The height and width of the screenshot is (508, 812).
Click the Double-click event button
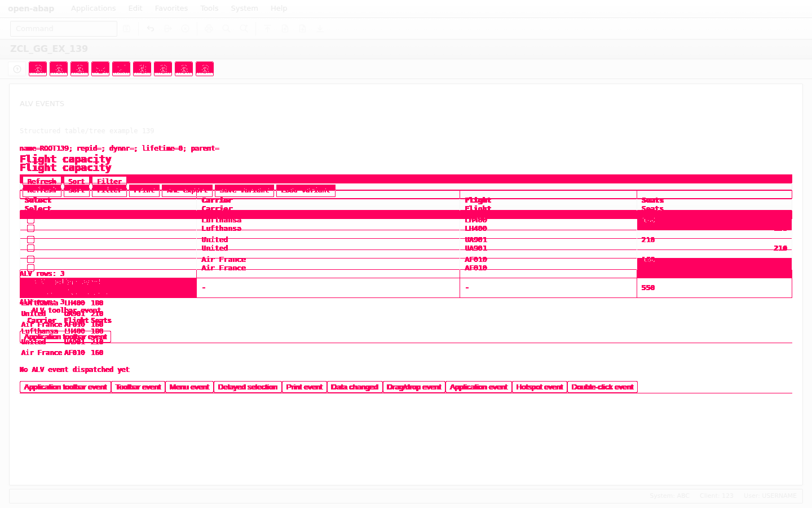(602, 387)
